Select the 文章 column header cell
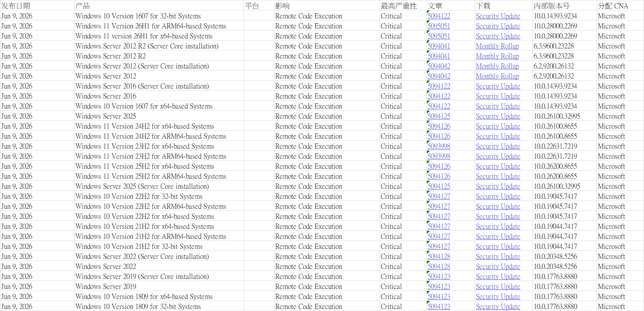Viewport: 644px width, 311px height. (x=451, y=6)
